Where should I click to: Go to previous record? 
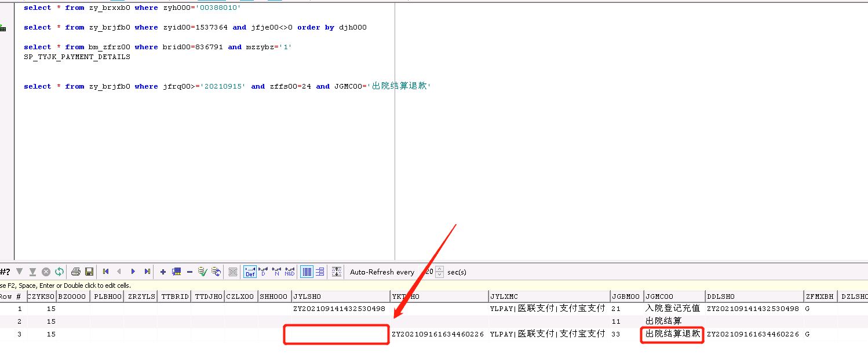click(x=119, y=272)
